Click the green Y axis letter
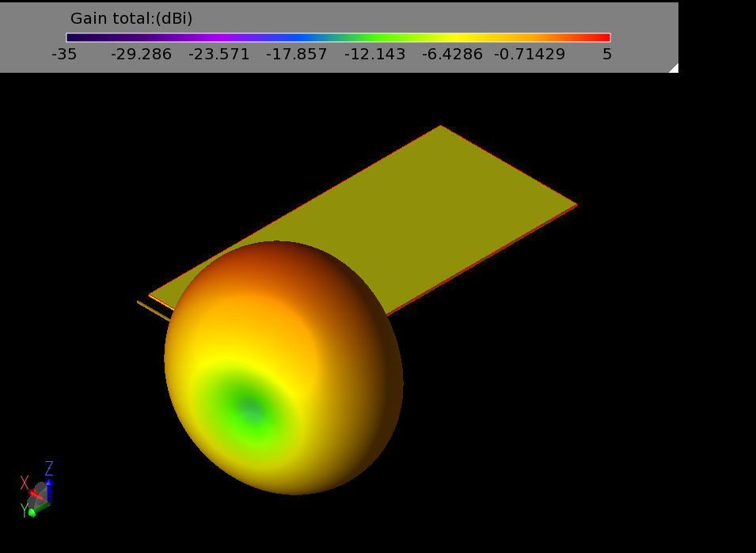Viewport: 756px width, 553px height. coord(25,512)
